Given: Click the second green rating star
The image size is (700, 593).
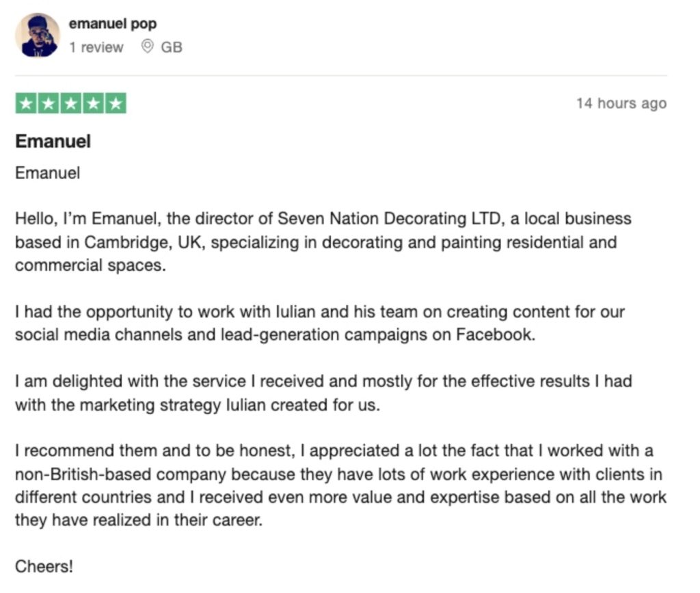Looking at the screenshot, I should coord(49,104).
